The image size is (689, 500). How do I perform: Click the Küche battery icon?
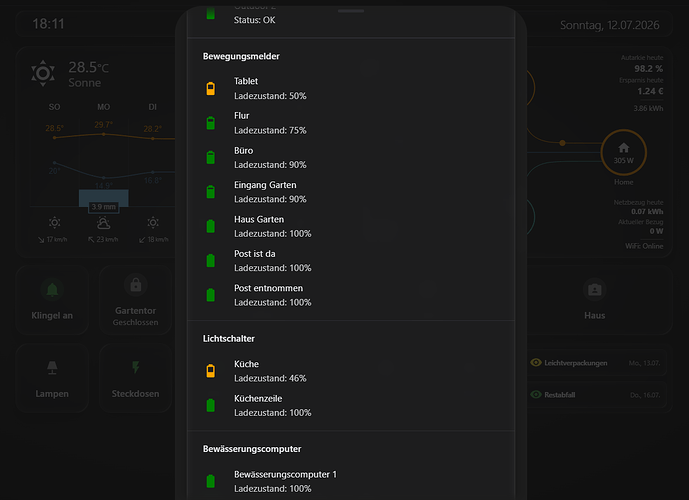(x=211, y=371)
